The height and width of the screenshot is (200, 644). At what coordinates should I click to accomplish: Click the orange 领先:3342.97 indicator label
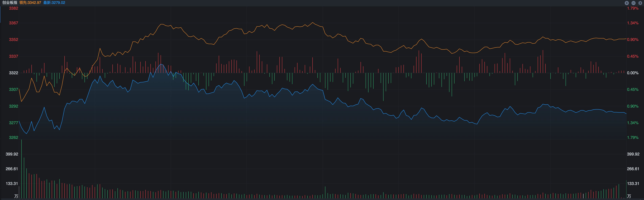point(30,3)
